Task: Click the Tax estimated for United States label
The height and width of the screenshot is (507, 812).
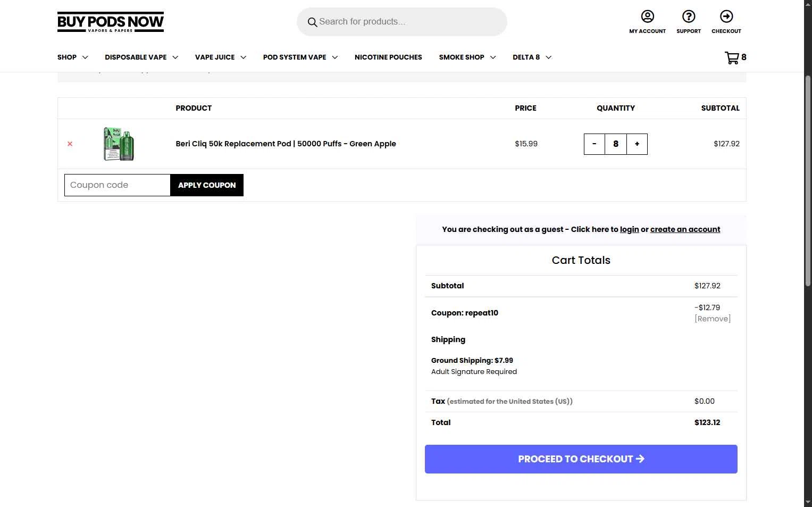Action: point(502,401)
